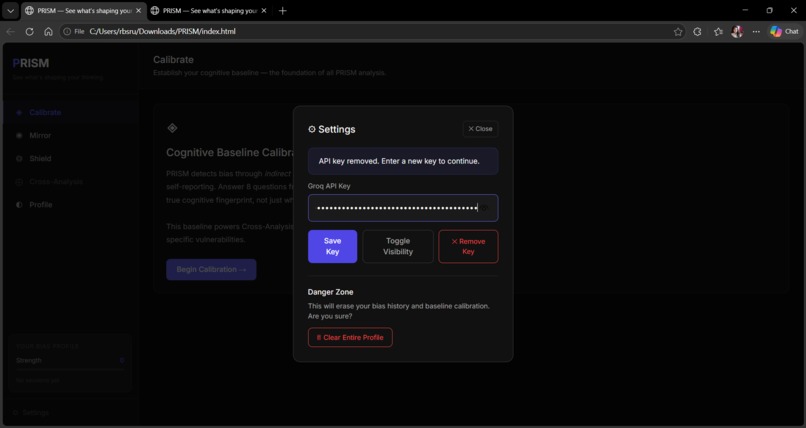Click the diamond icon on Calibration card
The height and width of the screenshot is (428, 806).
click(172, 128)
